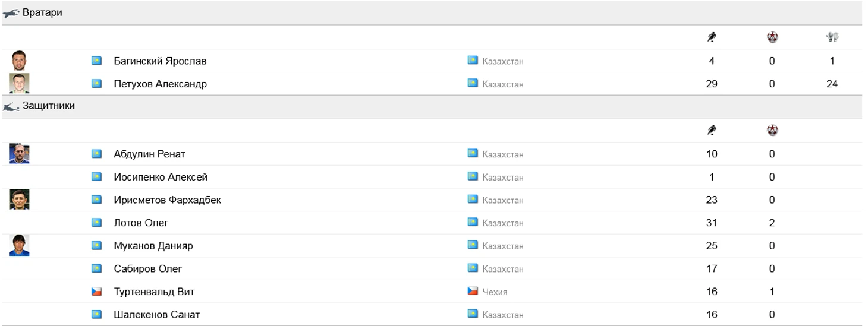Click the goalkeeper icon beside Вратари header
This screenshot has height=326, width=868.
click(11, 13)
